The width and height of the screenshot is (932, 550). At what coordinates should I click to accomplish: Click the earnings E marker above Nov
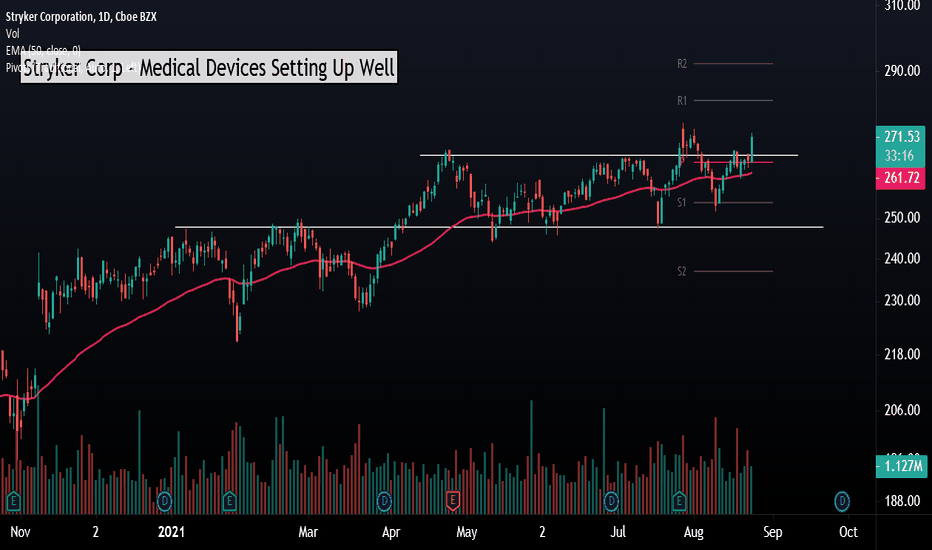[13, 501]
